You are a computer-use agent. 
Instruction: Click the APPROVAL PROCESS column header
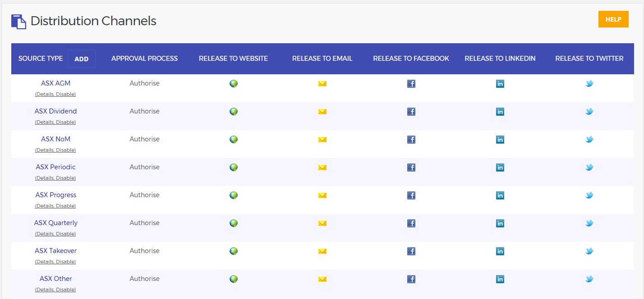[145, 59]
